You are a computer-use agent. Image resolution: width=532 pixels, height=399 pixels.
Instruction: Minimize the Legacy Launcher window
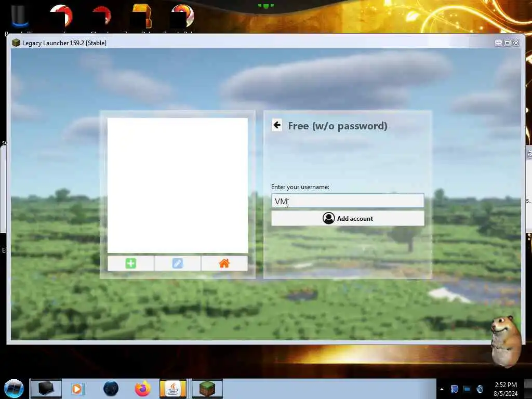coord(498,43)
